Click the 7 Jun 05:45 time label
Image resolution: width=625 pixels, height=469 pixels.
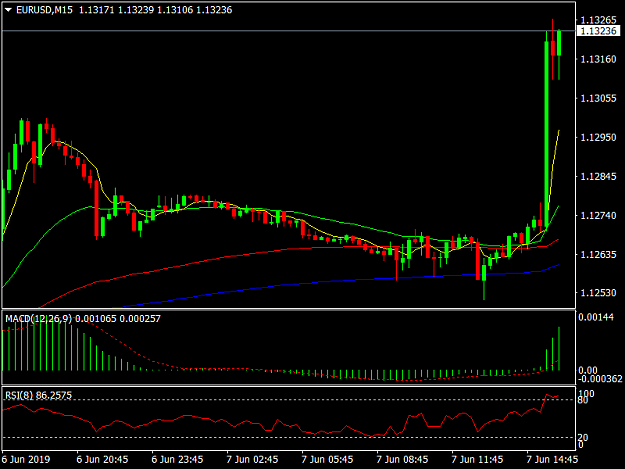(327, 459)
